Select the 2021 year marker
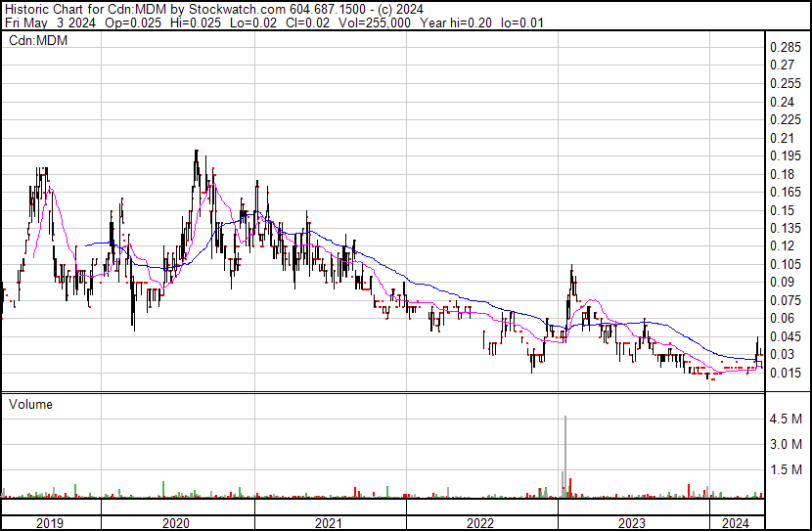This screenshot has height=531, width=812. (330, 523)
